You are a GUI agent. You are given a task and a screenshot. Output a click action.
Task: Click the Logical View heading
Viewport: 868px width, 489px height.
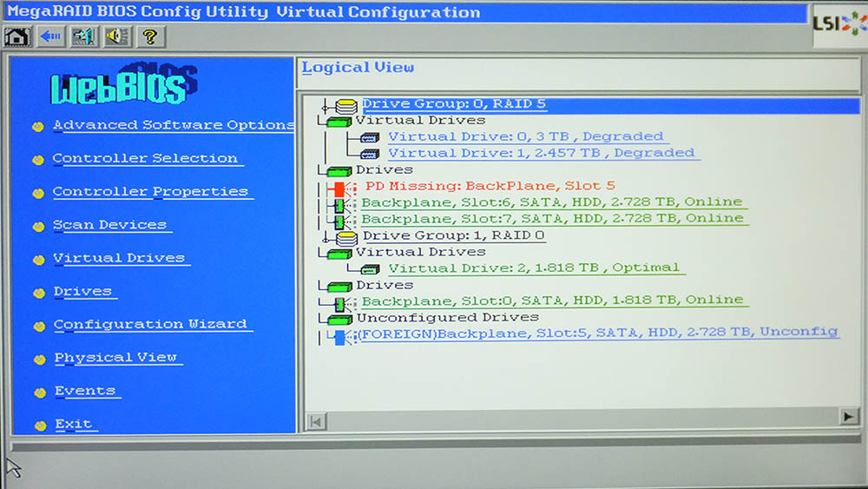(x=358, y=68)
